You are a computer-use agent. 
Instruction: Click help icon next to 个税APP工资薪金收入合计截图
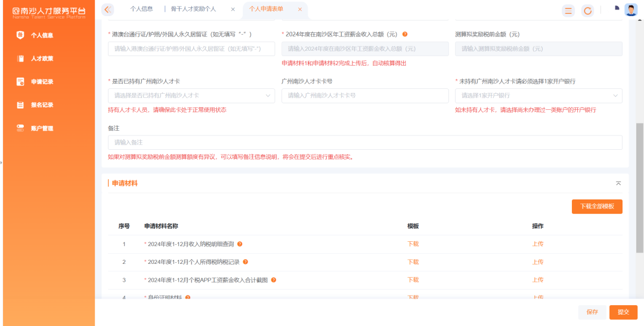click(x=273, y=280)
